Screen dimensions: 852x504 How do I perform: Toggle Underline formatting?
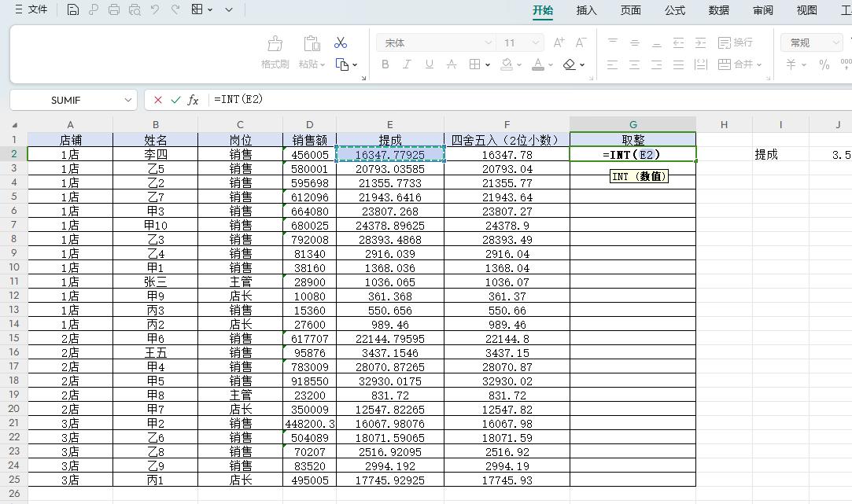430,64
